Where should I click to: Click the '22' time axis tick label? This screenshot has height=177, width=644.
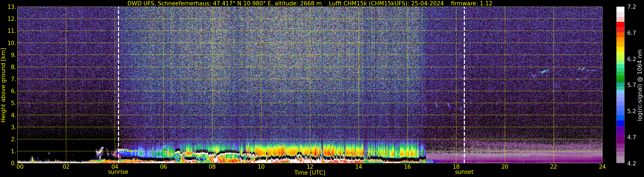554,167
